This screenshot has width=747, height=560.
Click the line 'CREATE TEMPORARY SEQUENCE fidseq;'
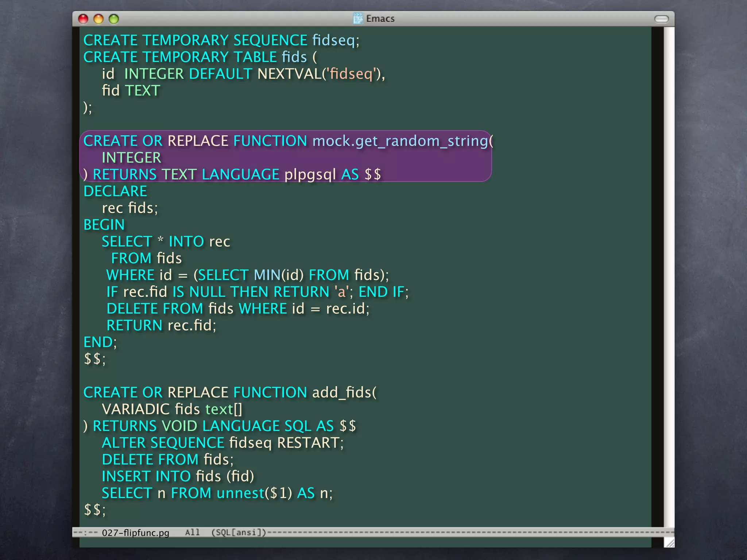[x=221, y=40]
